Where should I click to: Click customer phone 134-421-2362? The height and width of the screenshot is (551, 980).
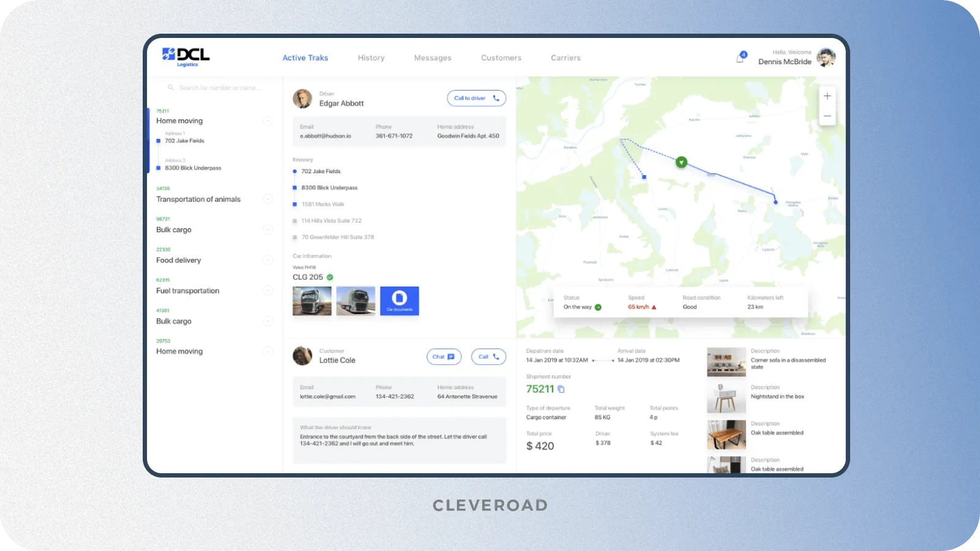[x=394, y=397]
